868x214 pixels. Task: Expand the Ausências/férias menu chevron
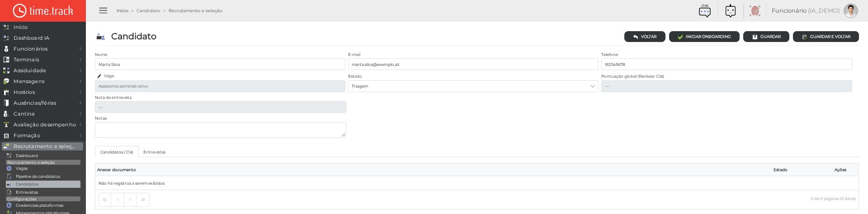pos(80,103)
